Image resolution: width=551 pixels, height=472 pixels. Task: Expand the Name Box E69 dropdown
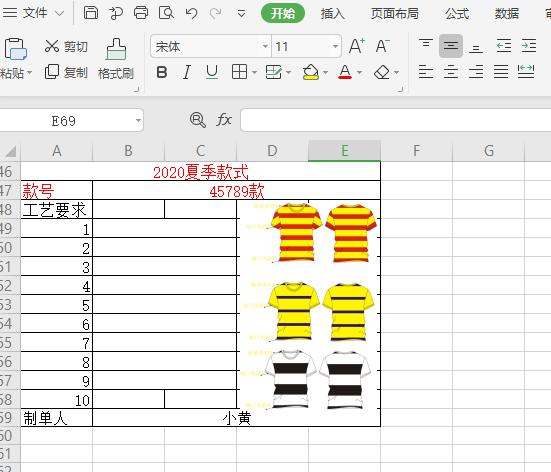(x=138, y=121)
